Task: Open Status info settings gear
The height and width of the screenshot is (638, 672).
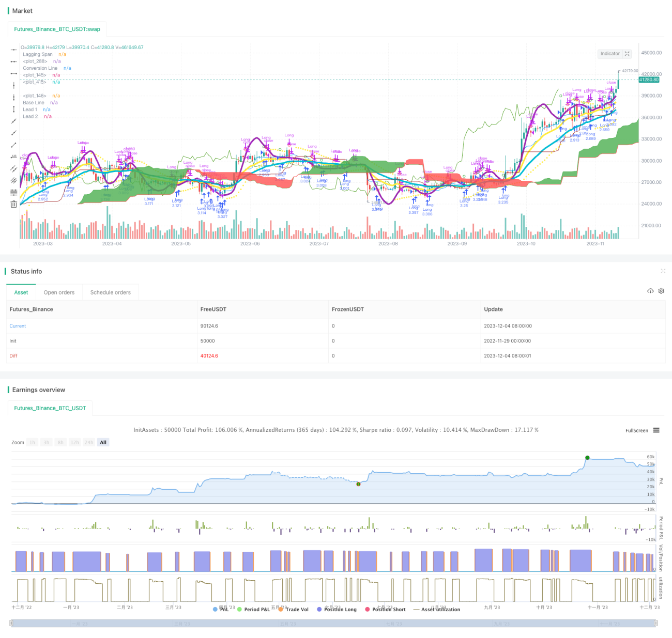Action: click(x=661, y=291)
